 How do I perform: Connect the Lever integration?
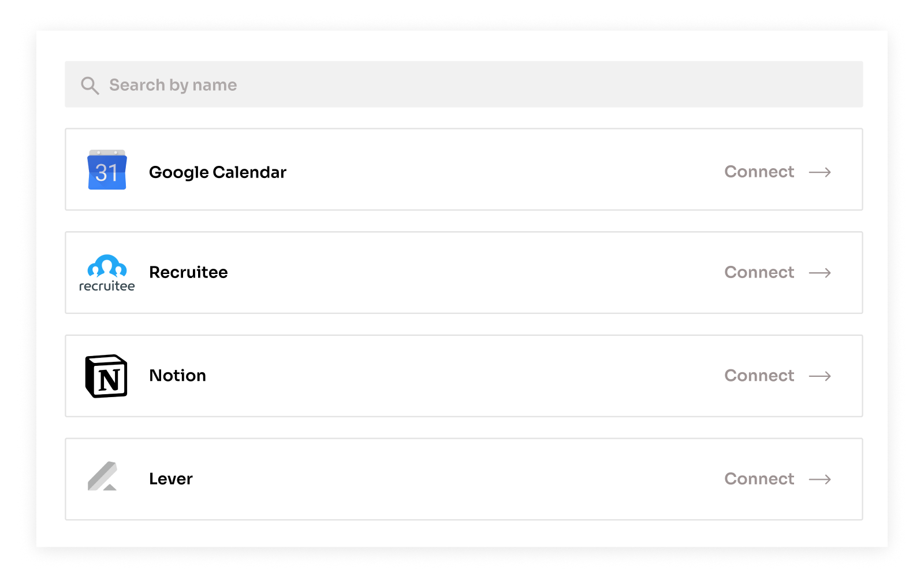click(x=759, y=479)
